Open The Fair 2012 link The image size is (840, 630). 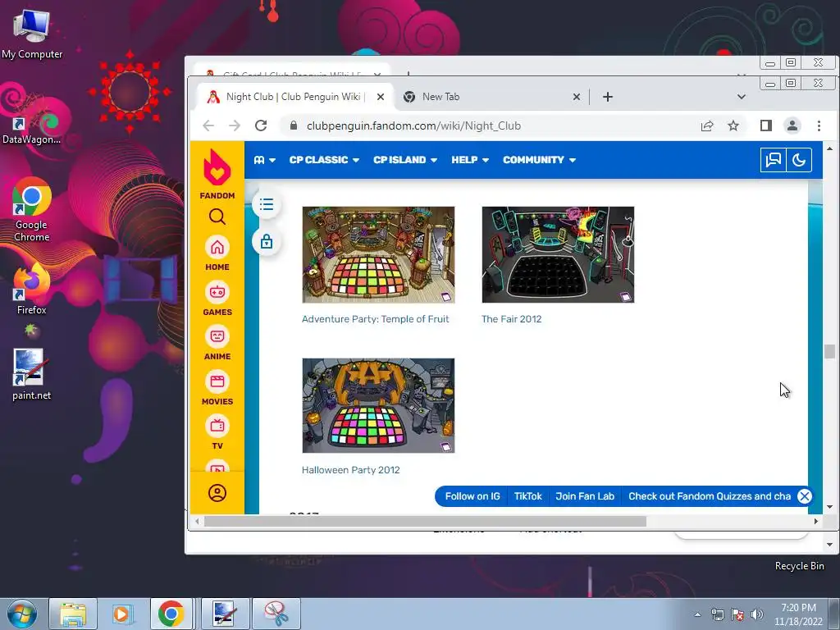tap(511, 319)
